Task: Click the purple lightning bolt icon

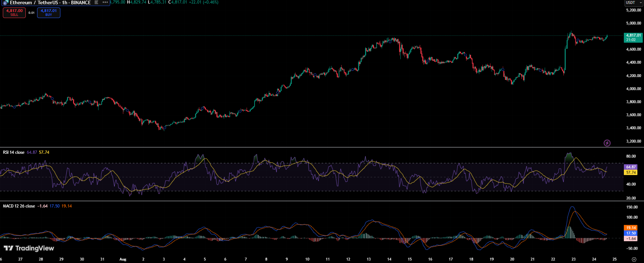Action: (x=607, y=143)
